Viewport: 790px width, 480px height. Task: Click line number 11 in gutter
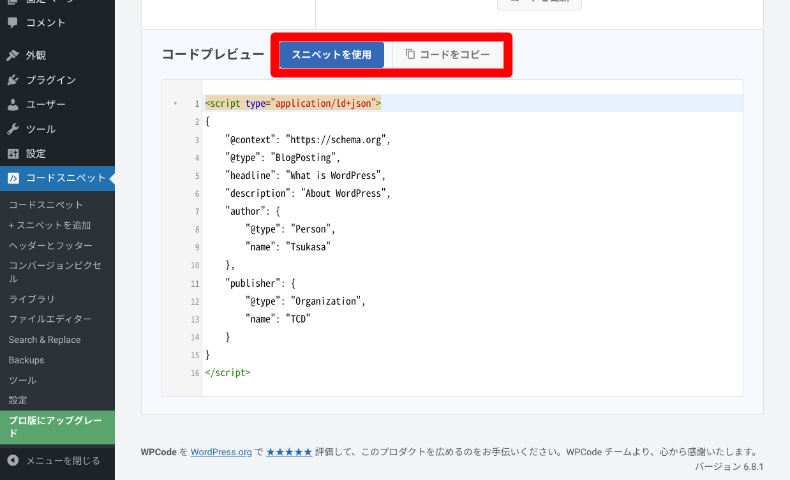coord(195,284)
